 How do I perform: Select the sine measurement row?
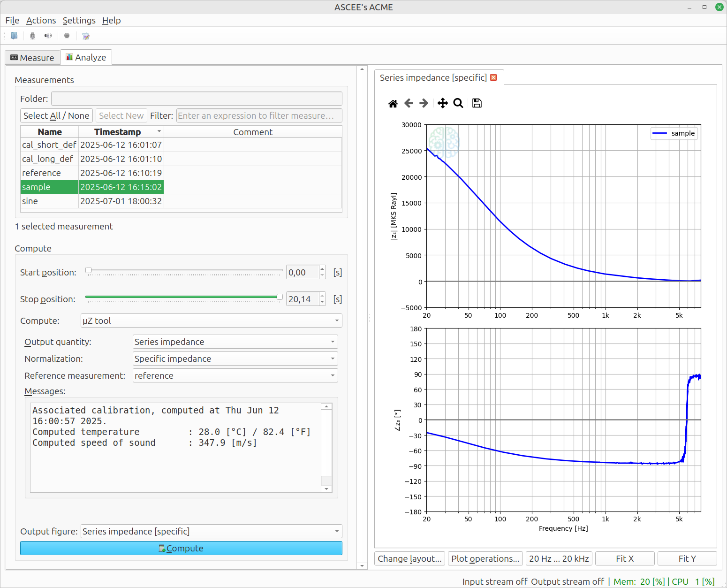(x=181, y=201)
